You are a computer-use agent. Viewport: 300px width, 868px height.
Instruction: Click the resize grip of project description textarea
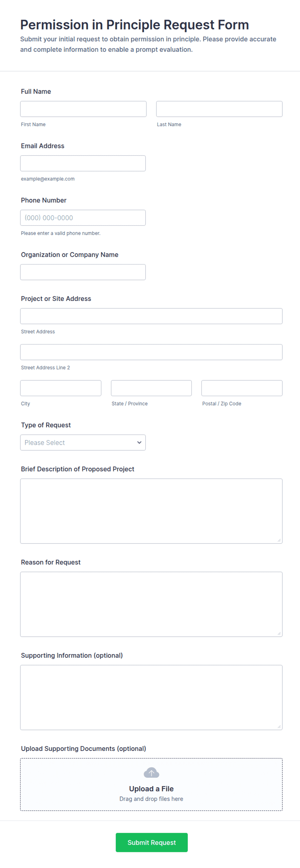279,541
